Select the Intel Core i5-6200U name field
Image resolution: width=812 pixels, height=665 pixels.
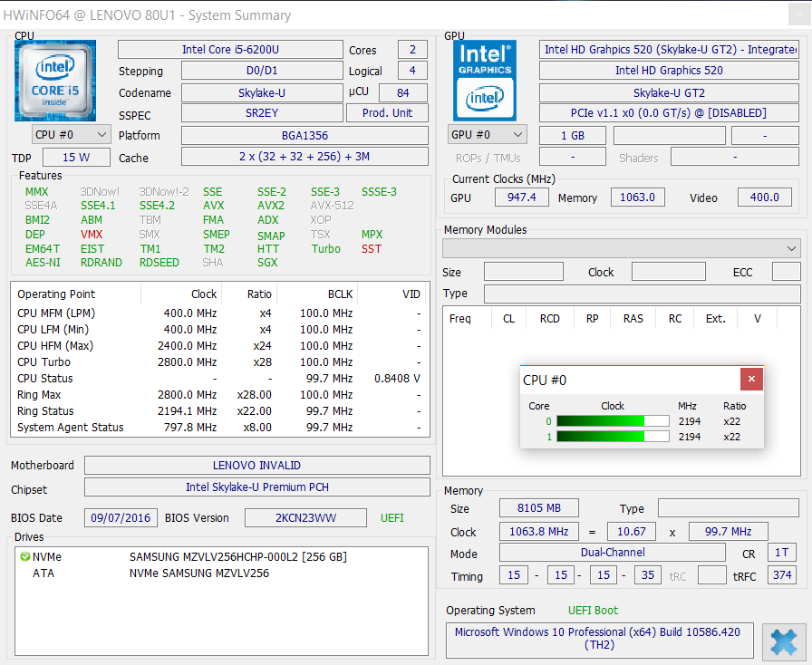[x=230, y=50]
